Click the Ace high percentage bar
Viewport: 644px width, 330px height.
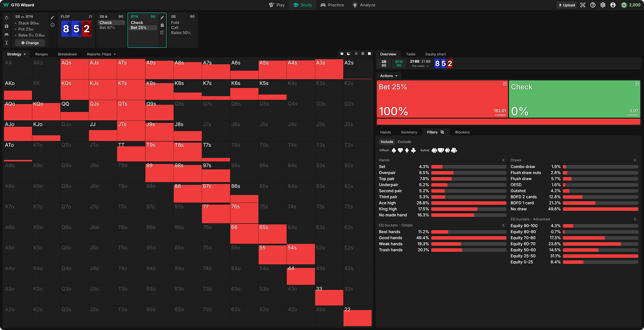(469, 203)
